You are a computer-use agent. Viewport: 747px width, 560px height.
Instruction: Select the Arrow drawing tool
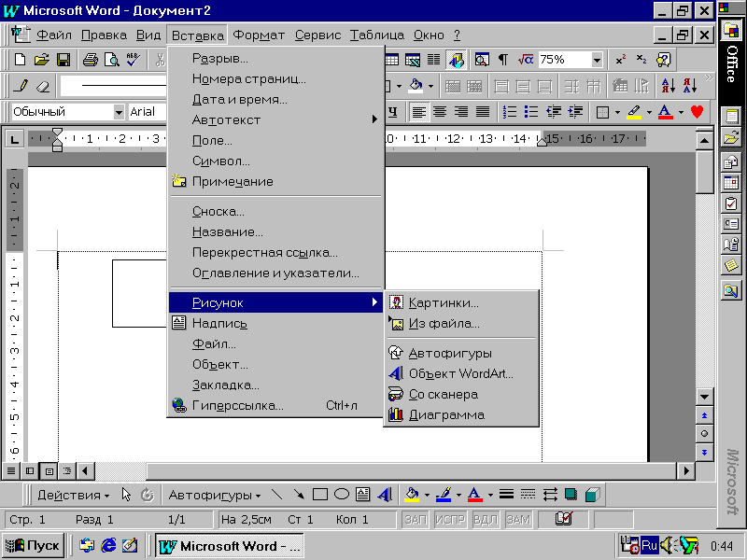[299, 495]
